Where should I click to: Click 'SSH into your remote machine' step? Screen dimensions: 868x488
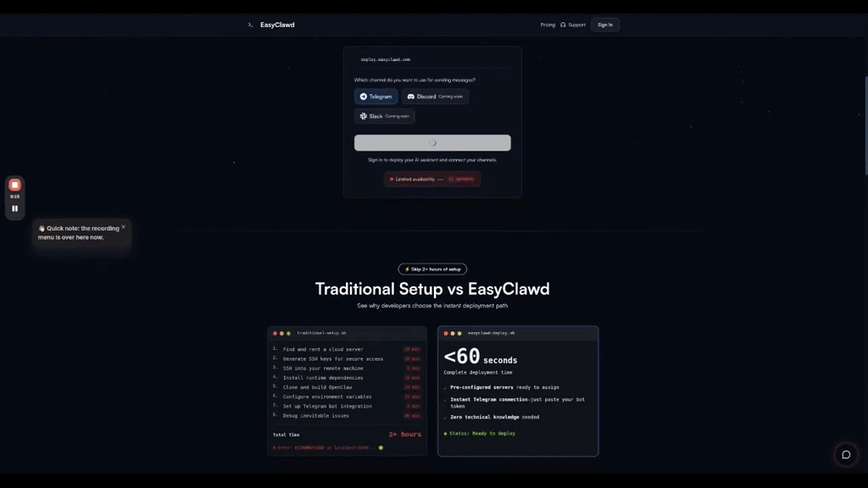coord(323,368)
